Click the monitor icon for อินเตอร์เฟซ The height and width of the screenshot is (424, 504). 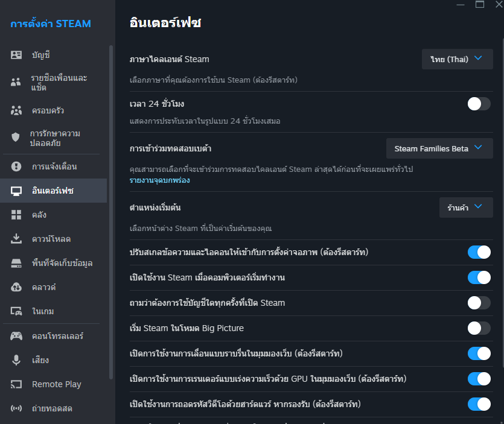click(16, 191)
